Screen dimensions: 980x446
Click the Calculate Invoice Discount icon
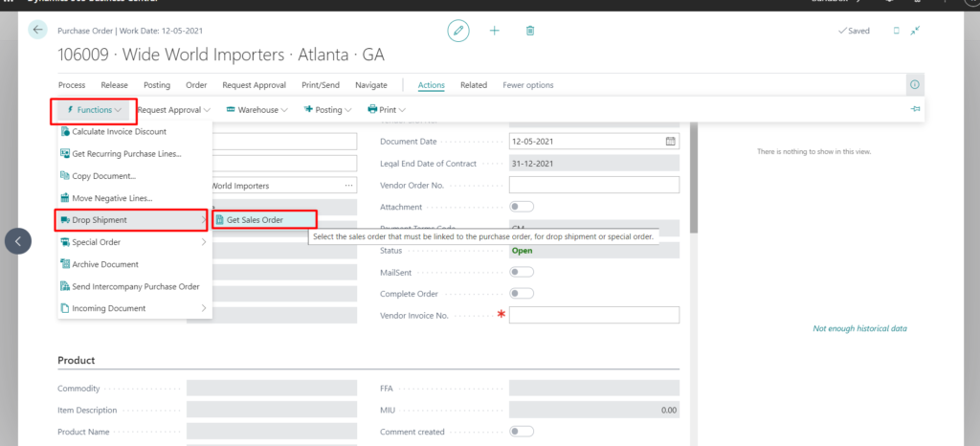point(65,132)
